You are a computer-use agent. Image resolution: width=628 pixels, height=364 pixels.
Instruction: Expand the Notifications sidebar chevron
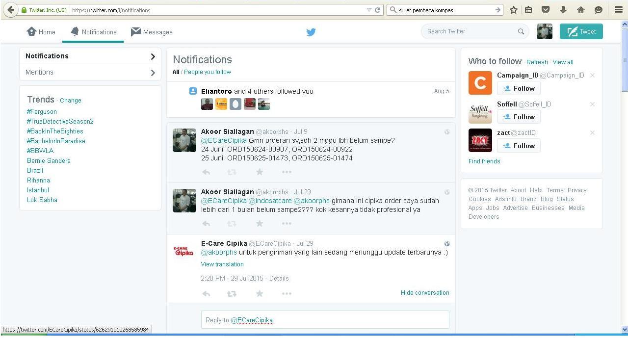[153, 56]
